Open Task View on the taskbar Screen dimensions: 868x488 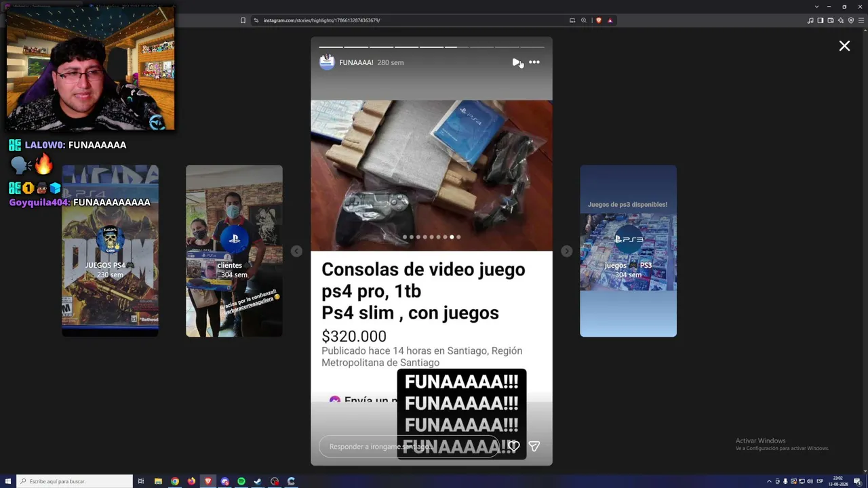pos(141,481)
